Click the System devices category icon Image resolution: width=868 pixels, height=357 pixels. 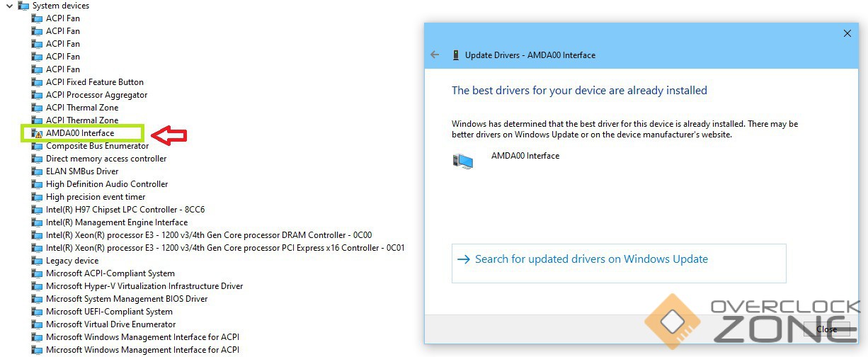(x=23, y=6)
